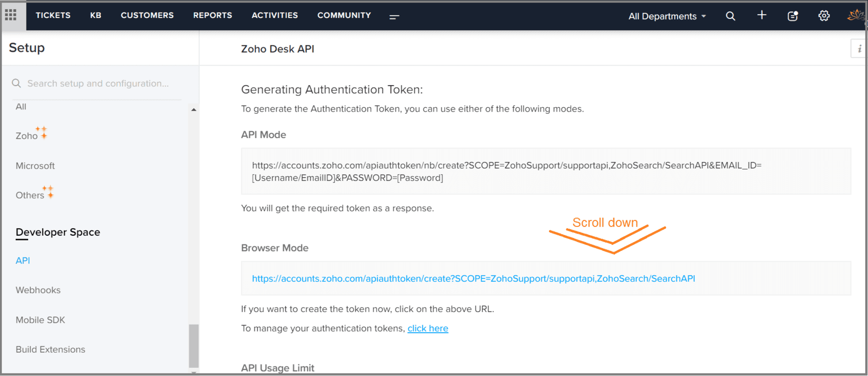The width and height of the screenshot is (868, 376).
Task: Open the user profile avatar
Action: [x=856, y=15]
